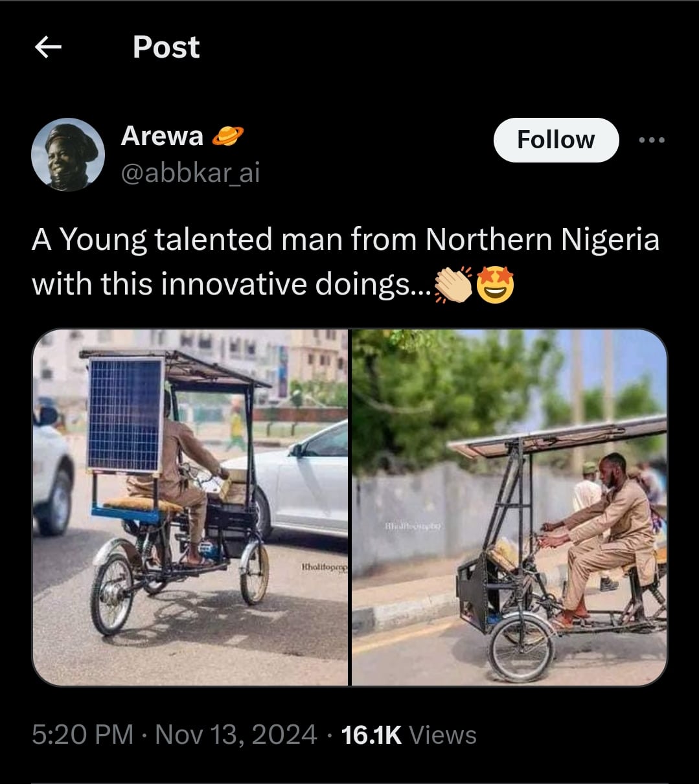This screenshot has width=699, height=784.
Task: Click the star-eyes emoji in the post
Action: coord(496,286)
